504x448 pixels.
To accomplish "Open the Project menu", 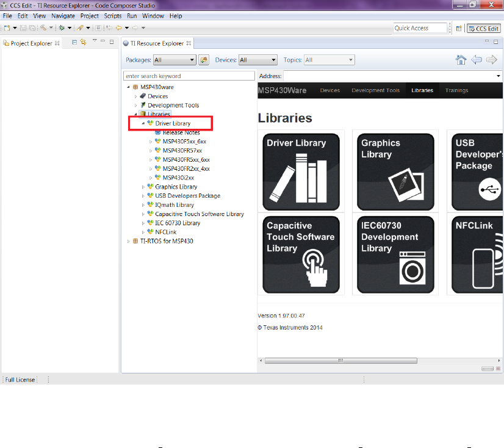I will 89,16.
